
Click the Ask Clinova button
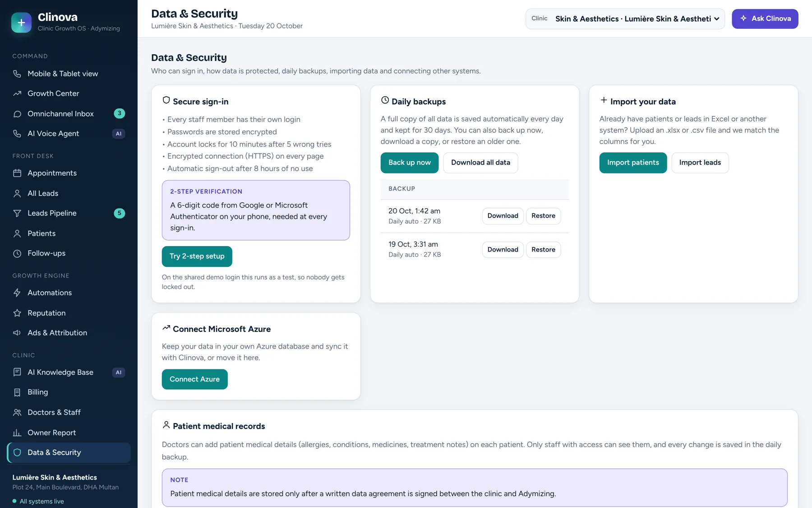pyautogui.click(x=765, y=19)
